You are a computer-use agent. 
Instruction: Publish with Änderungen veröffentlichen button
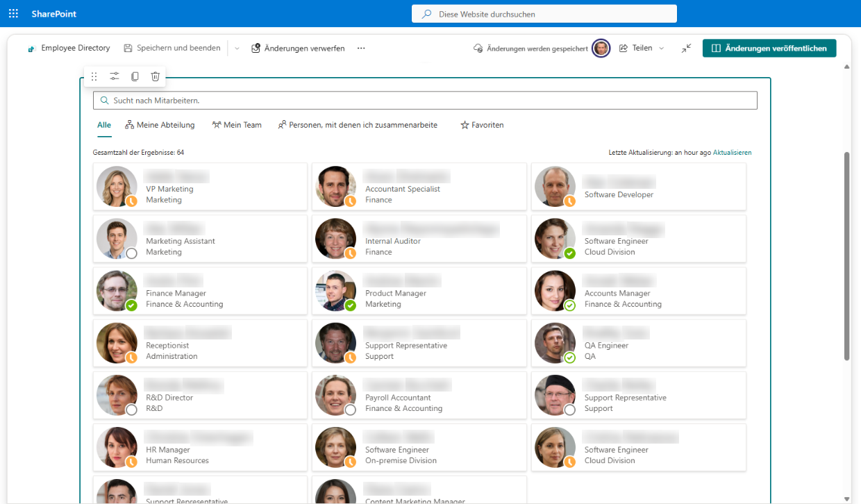pyautogui.click(x=769, y=48)
